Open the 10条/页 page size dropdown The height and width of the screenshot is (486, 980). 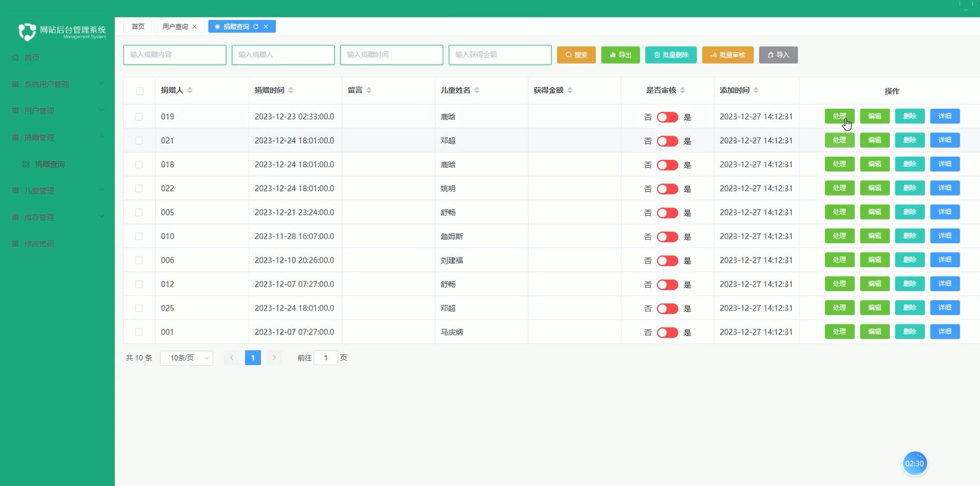click(186, 357)
